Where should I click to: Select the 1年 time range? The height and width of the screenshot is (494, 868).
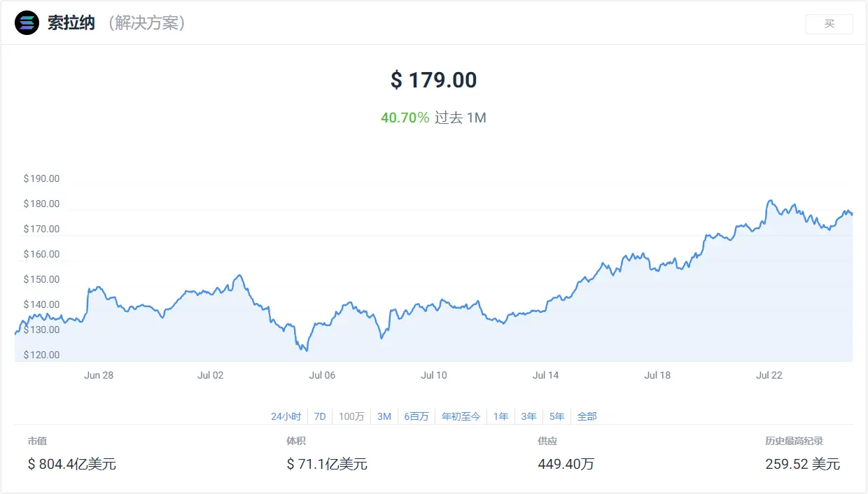click(x=500, y=416)
